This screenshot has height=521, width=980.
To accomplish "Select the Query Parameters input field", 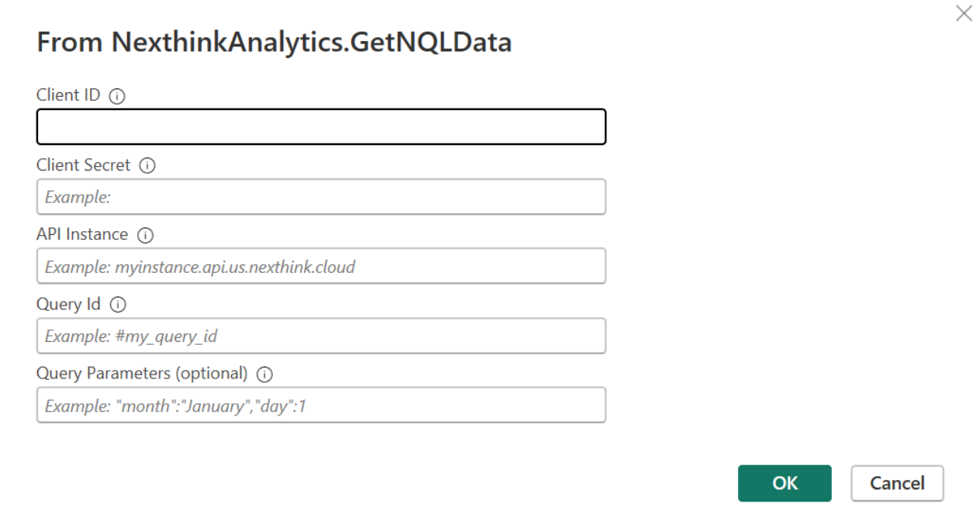I will pyautogui.click(x=321, y=405).
